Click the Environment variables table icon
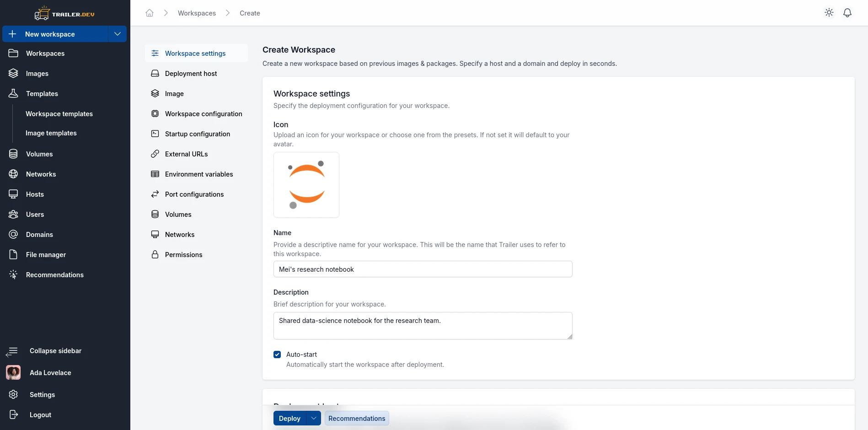The width and height of the screenshot is (868, 430). (155, 174)
